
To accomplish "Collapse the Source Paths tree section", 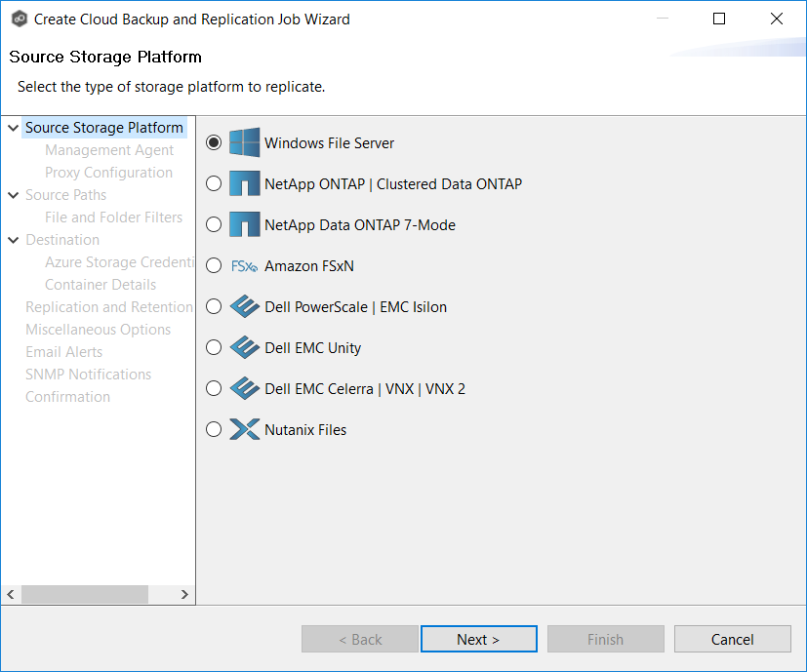I will [12, 194].
